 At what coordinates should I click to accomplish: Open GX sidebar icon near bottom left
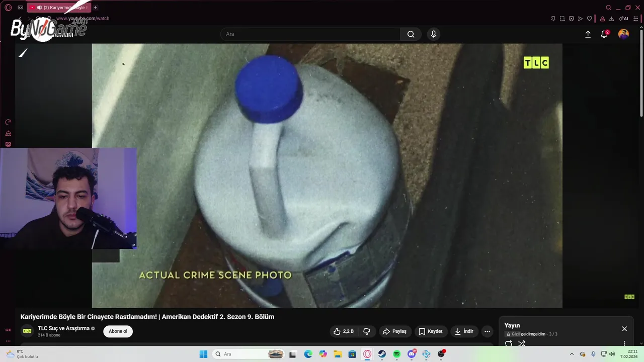[x=8, y=330]
